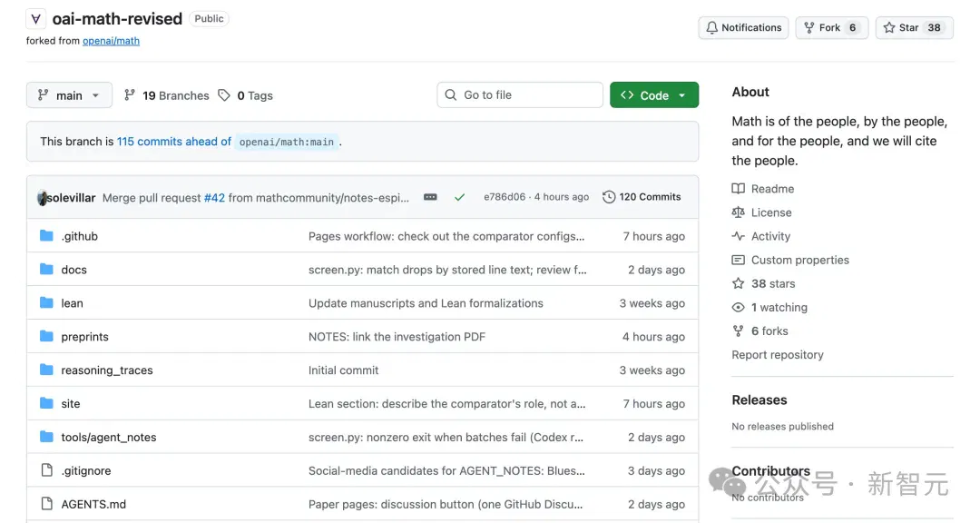Click the green checkmark commit status icon
The width and height of the screenshot is (980, 523).
(459, 197)
